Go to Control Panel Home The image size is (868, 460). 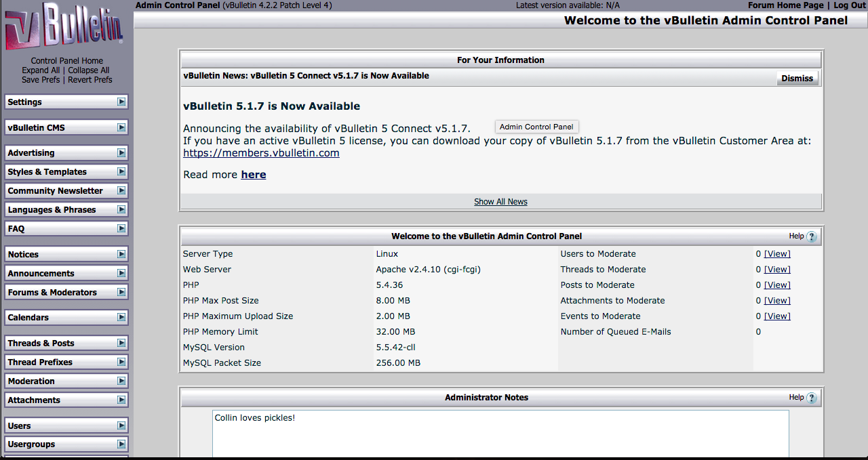click(x=67, y=61)
